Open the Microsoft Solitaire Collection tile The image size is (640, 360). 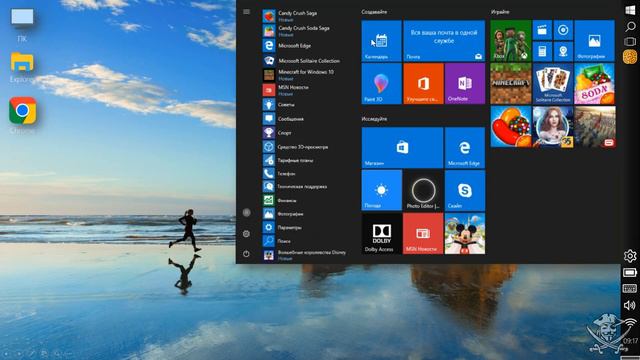point(553,84)
